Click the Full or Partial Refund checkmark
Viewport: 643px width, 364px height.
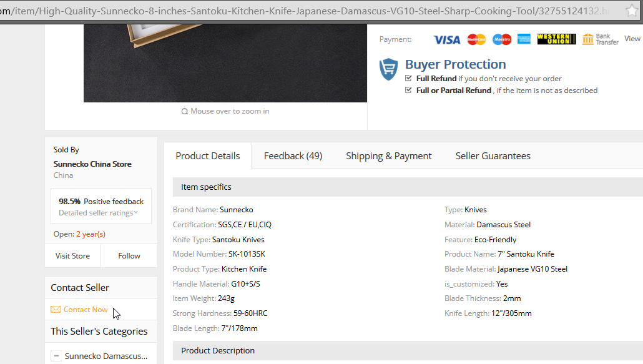point(408,91)
